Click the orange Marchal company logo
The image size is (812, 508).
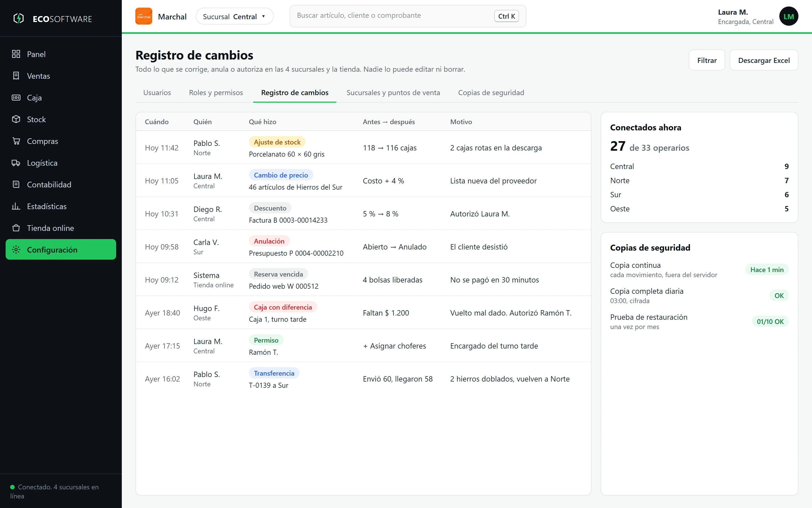pyautogui.click(x=144, y=16)
